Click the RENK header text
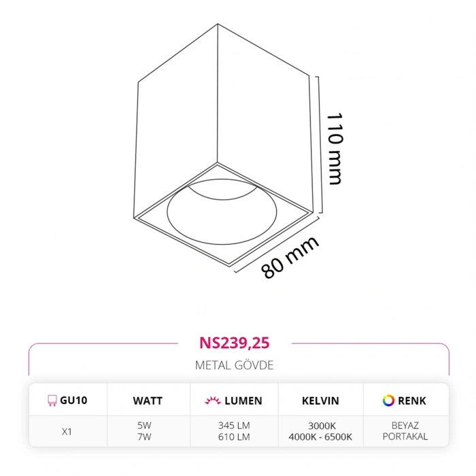Image resolution: width=476 pixels, height=476 pixels. click(413, 401)
